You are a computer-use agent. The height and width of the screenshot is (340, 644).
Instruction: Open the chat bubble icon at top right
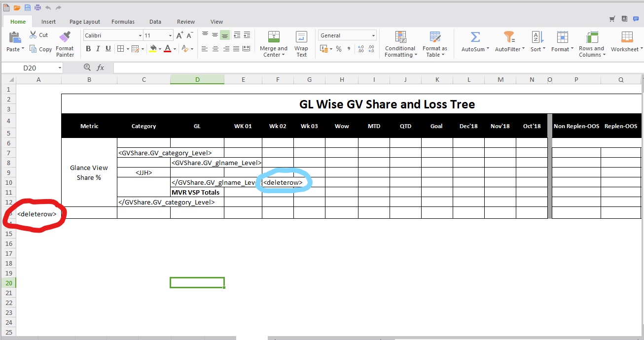[x=636, y=19]
